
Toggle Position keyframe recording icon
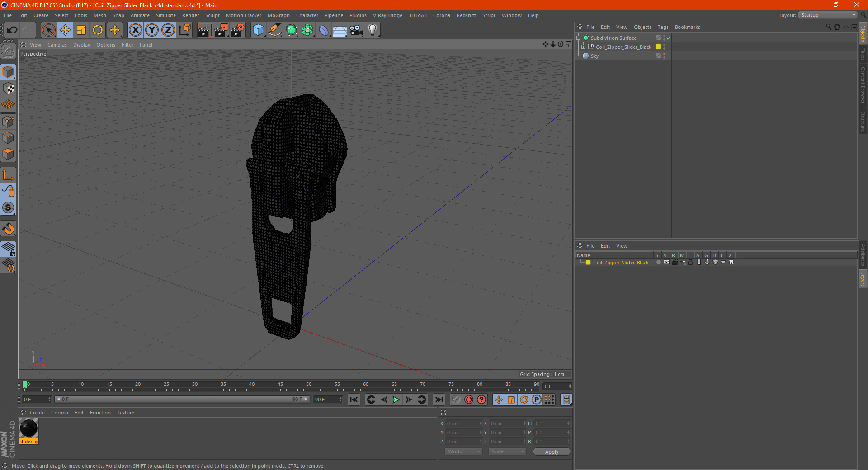499,399
